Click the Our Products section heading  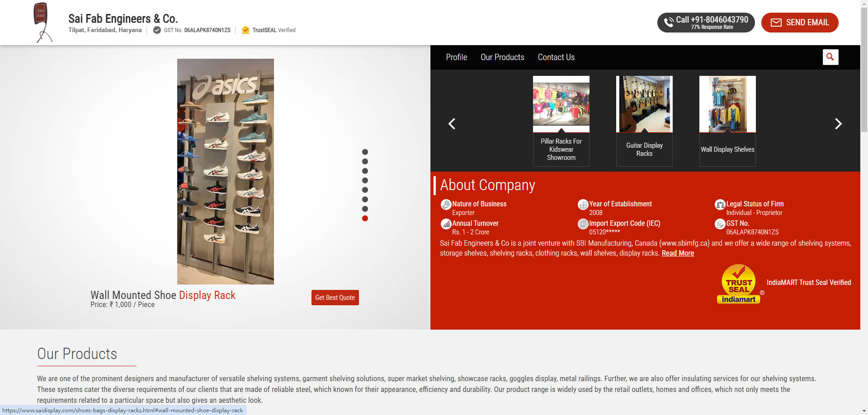(x=77, y=354)
